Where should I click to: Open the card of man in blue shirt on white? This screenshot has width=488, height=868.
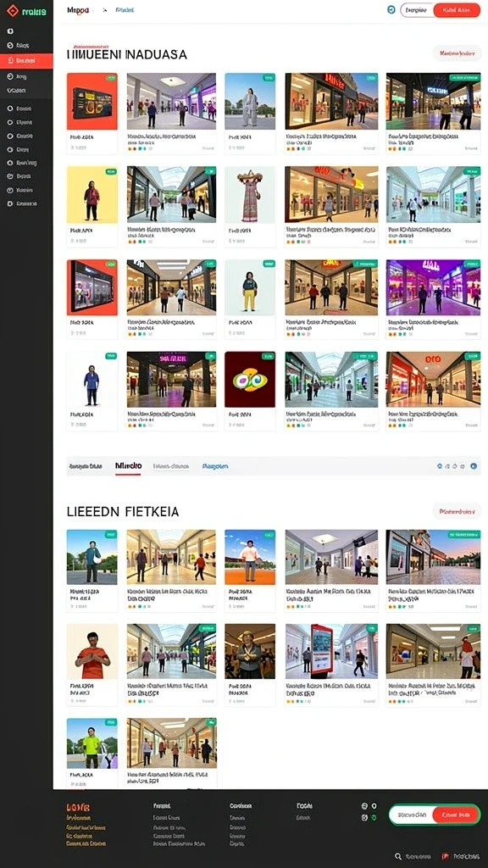[91, 392]
